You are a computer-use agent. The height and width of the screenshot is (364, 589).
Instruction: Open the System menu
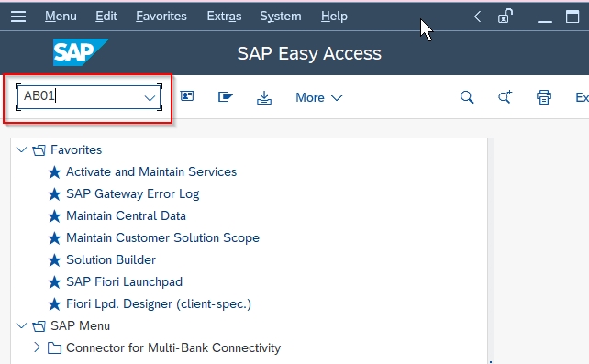click(x=281, y=17)
